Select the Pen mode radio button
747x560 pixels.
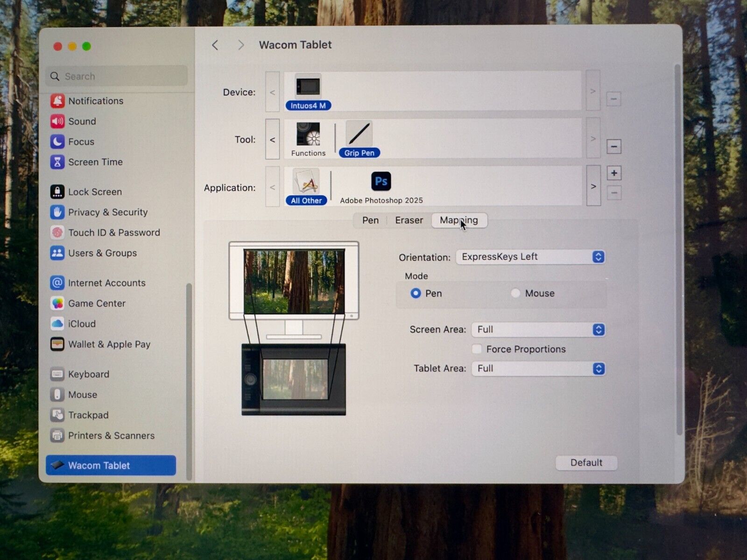click(x=416, y=293)
